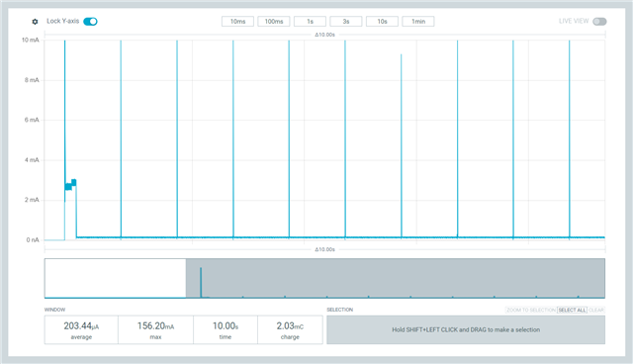
Task: Set time window to 3s
Action: click(x=346, y=22)
